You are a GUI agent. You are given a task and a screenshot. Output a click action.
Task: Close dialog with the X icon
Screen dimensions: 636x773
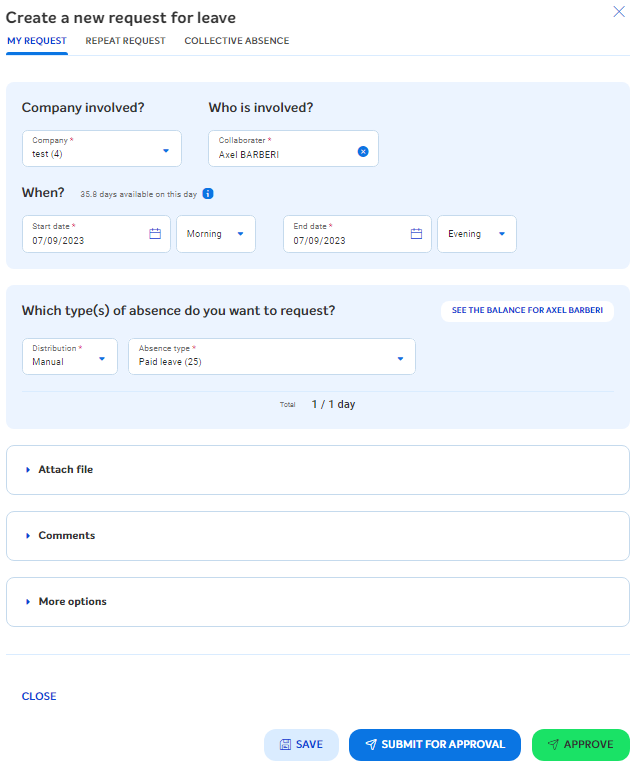click(x=618, y=12)
